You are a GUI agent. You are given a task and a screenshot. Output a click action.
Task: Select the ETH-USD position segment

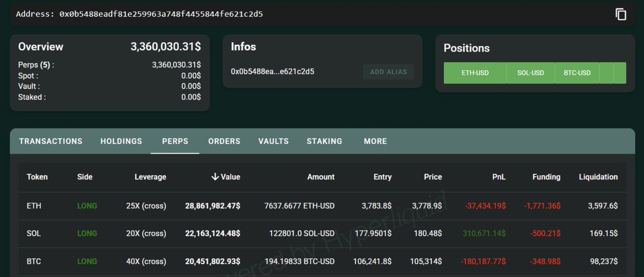coord(475,73)
